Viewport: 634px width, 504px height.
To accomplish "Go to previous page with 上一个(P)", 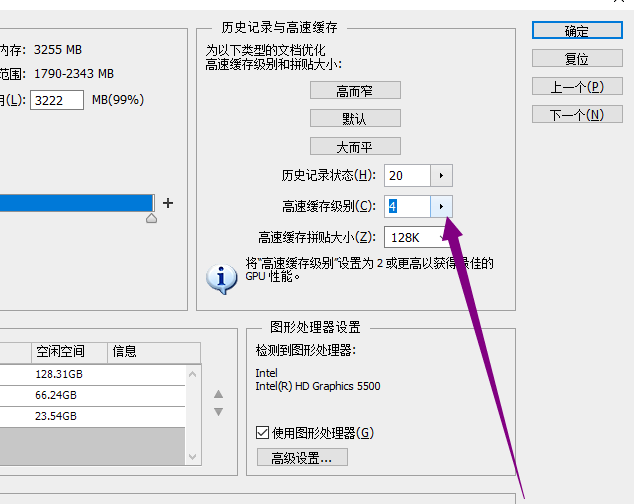I will [x=577, y=87].
